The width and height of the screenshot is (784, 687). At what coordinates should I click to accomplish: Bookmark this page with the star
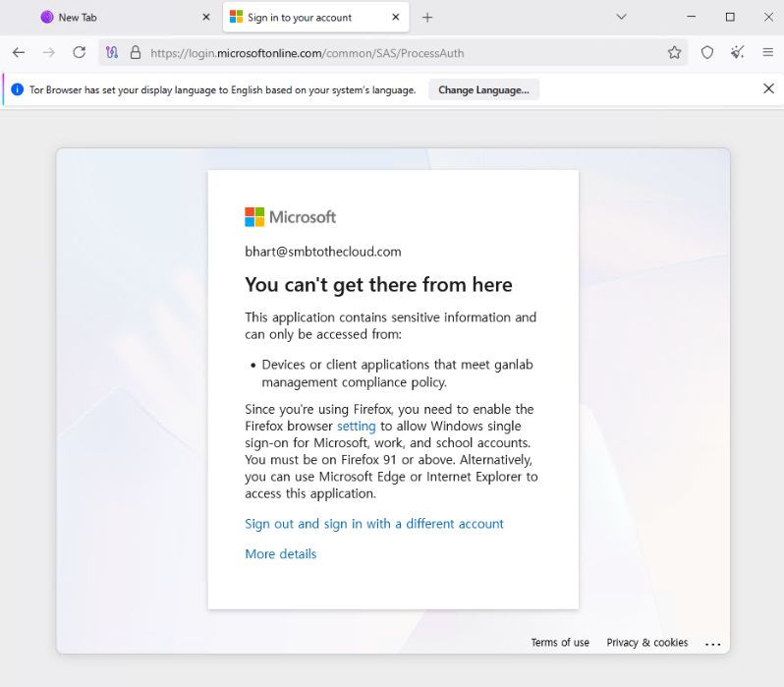pyautogui.click(x=675, y=52)
